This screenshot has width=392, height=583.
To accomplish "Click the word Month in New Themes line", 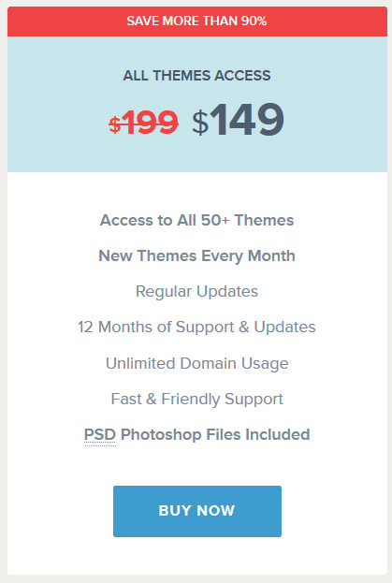I will pyautogui.click(x=271, y=255).
